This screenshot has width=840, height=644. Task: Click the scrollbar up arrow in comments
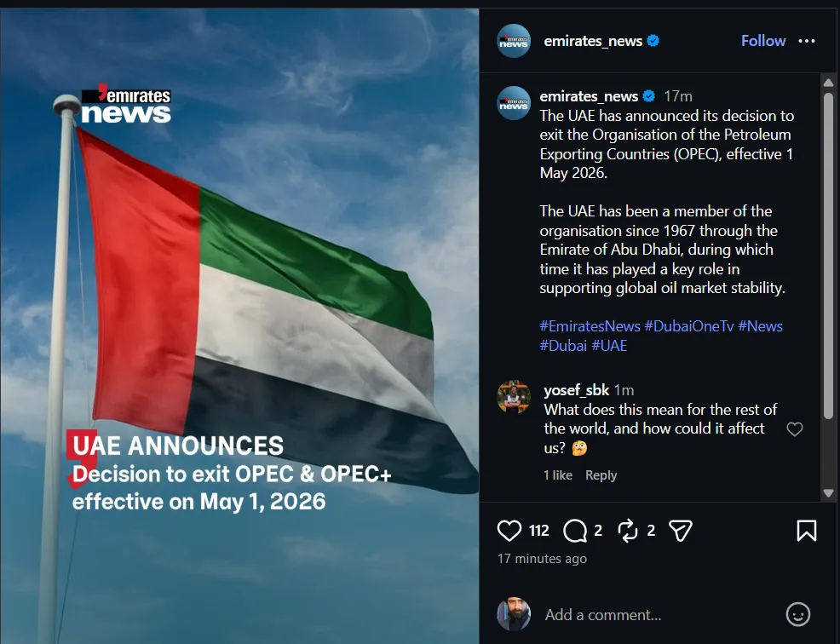828,83
